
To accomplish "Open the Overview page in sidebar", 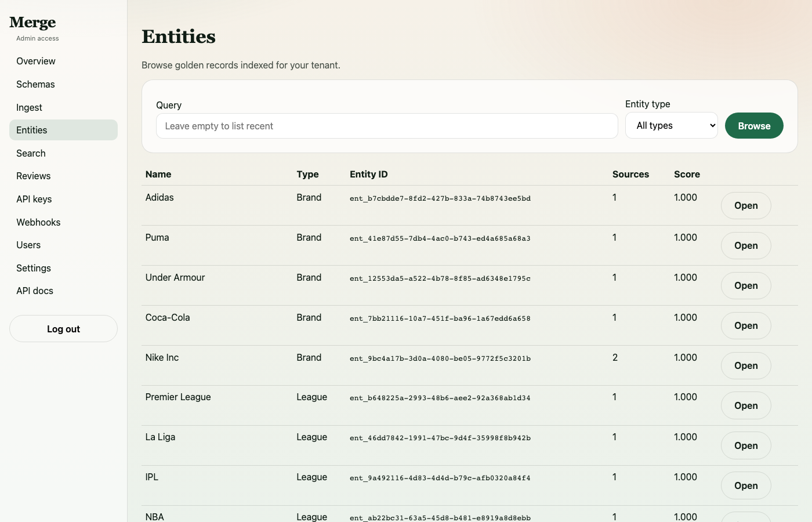I will 63,61.
